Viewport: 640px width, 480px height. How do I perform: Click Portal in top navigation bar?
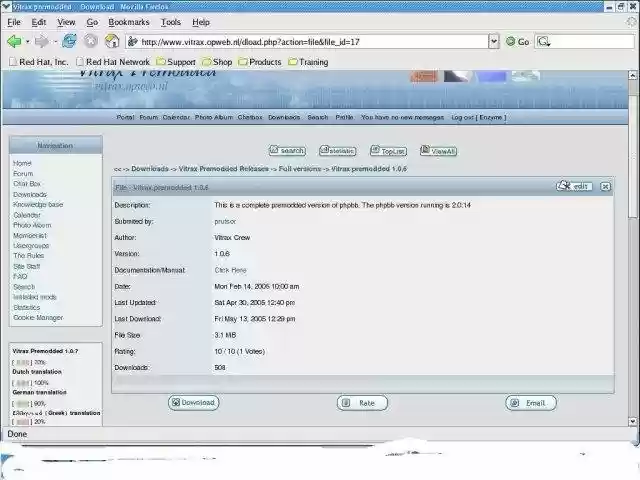tap(125, 117)
